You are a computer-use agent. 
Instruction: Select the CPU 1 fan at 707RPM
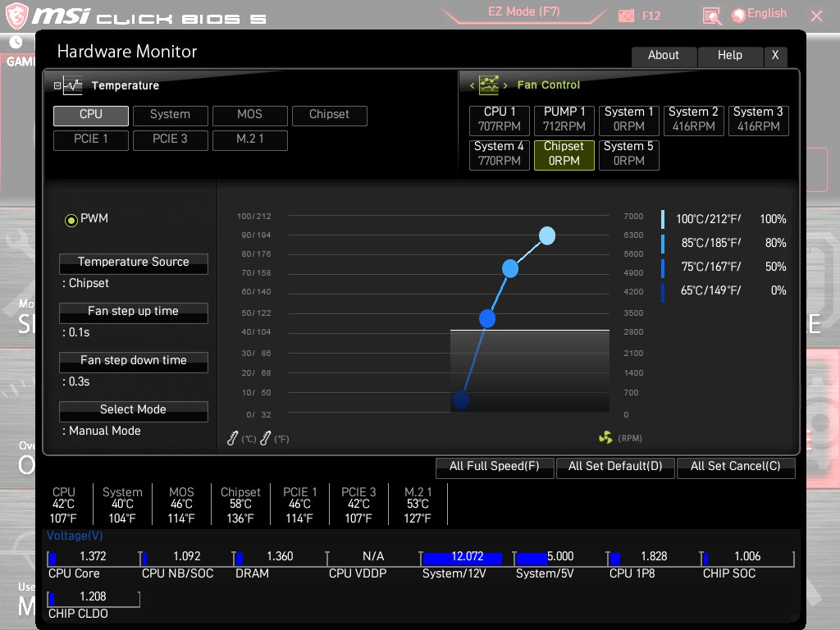500,121
